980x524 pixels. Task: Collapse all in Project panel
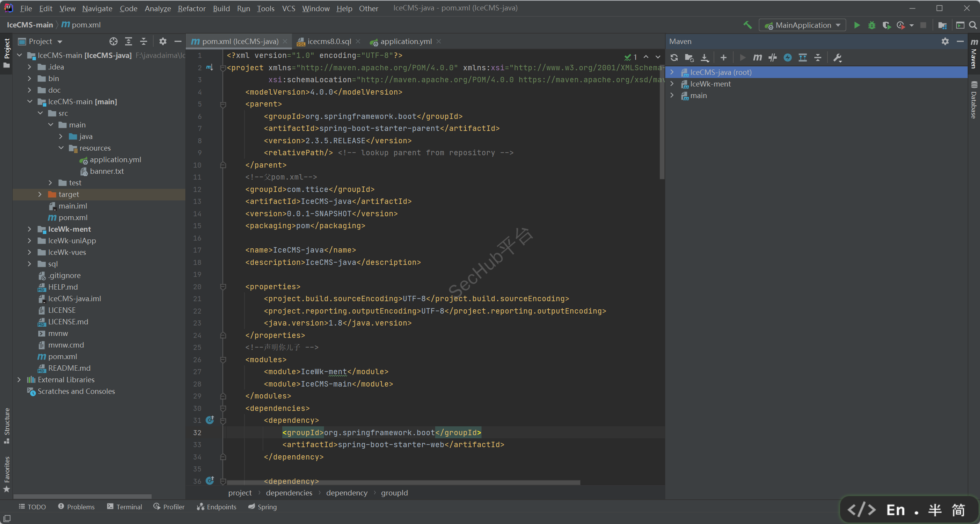(x=144, y=41)
